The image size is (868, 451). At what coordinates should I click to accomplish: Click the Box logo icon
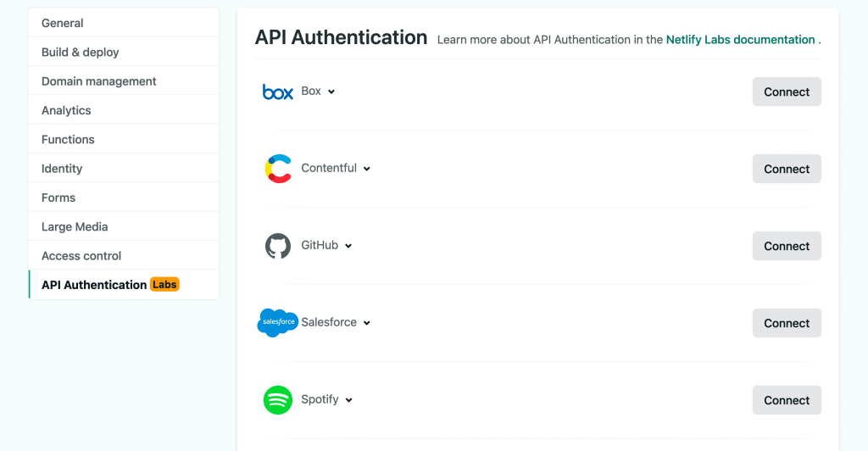(278, 92)
